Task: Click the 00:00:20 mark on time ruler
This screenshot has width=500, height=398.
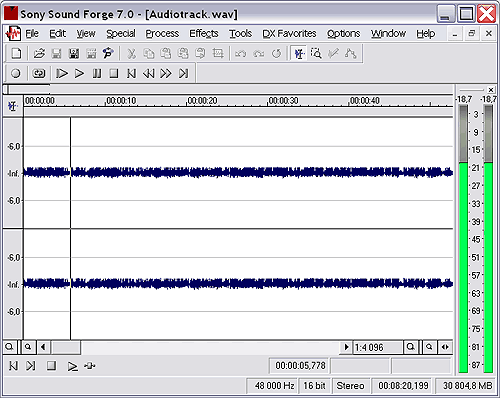Action: click(202, 101)
